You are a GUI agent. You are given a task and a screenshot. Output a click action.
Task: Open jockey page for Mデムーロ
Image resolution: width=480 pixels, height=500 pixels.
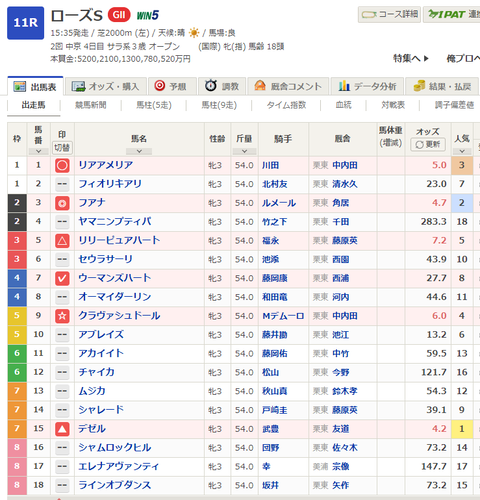283,316
